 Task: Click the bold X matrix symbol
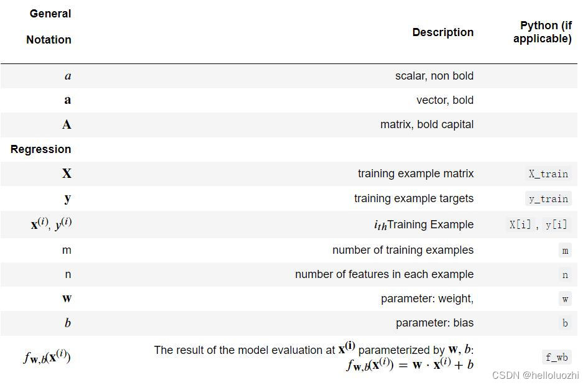67,173
